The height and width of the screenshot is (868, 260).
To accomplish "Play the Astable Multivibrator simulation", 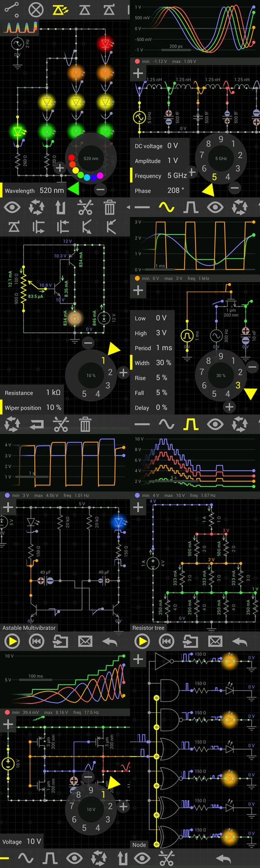I will tap(11, 641).
